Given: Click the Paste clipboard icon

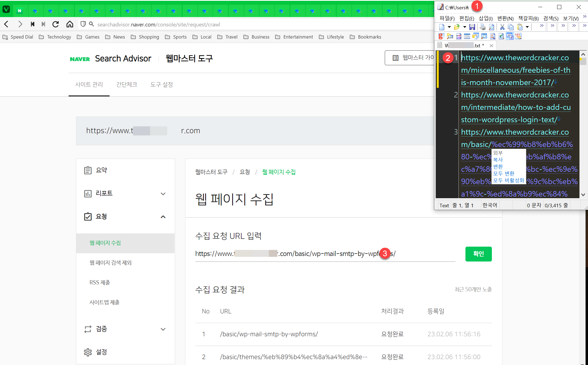Looking at the screenshot, I should [519, 27].
